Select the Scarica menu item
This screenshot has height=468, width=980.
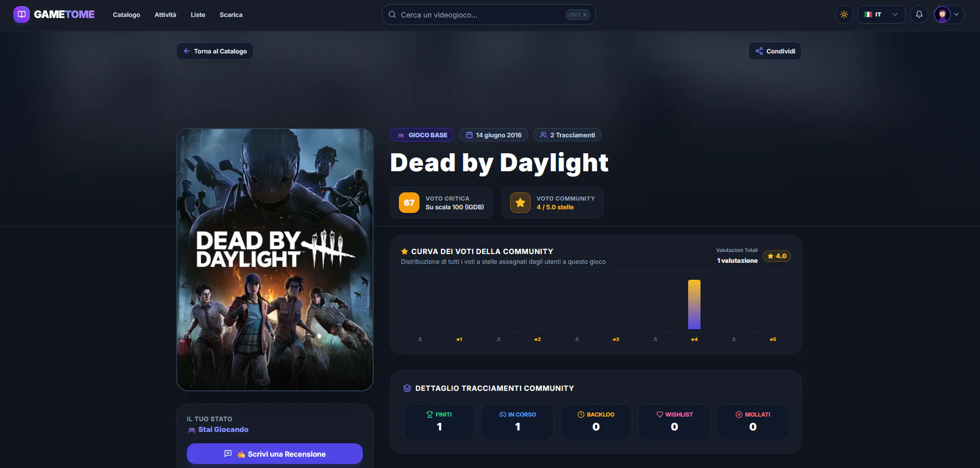231,15
